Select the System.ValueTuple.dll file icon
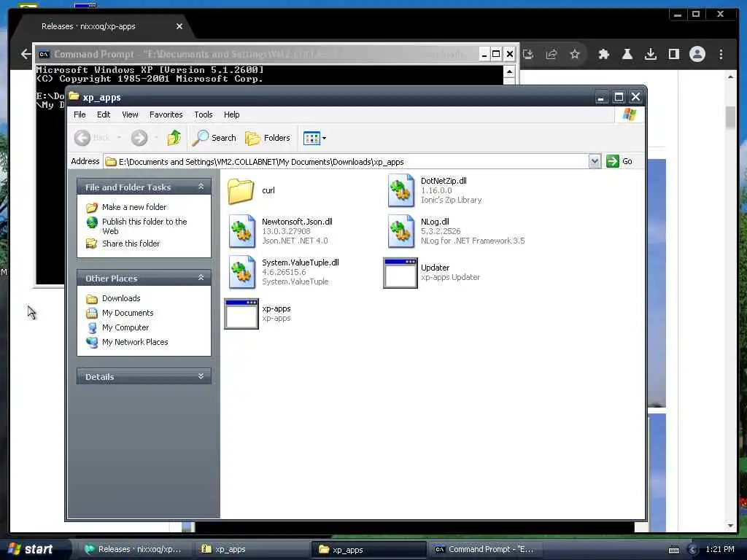The image size is (747, 560). pyautogui.click(x=241, y=272)
